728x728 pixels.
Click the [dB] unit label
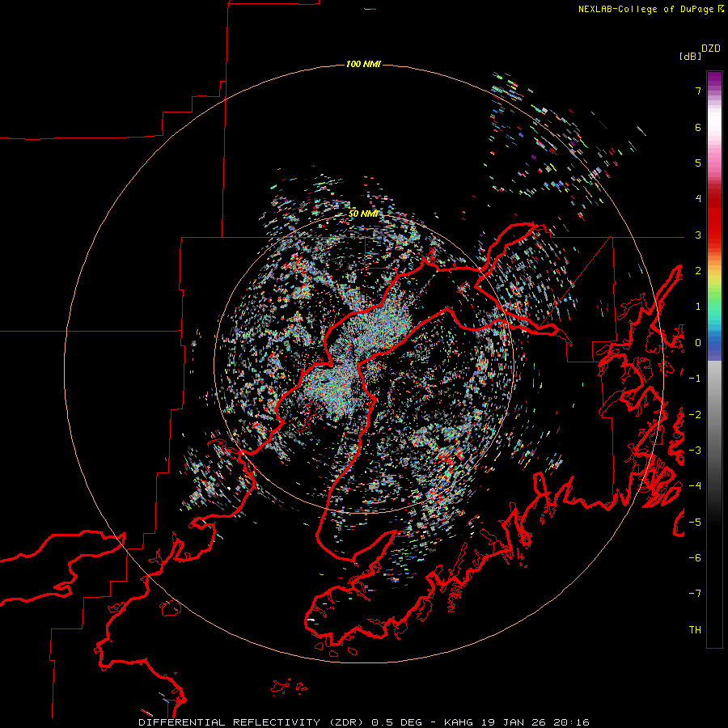coord(690,57)
